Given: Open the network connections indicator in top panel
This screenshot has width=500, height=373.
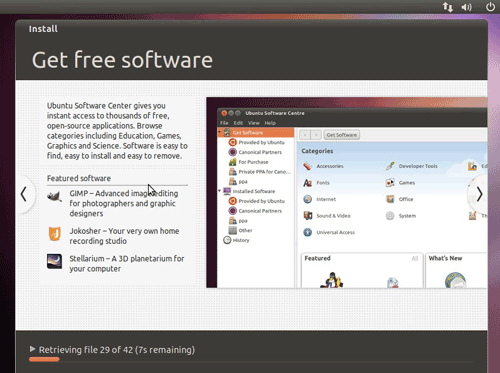Looking at the screenshot, I should tap(448, 7).
